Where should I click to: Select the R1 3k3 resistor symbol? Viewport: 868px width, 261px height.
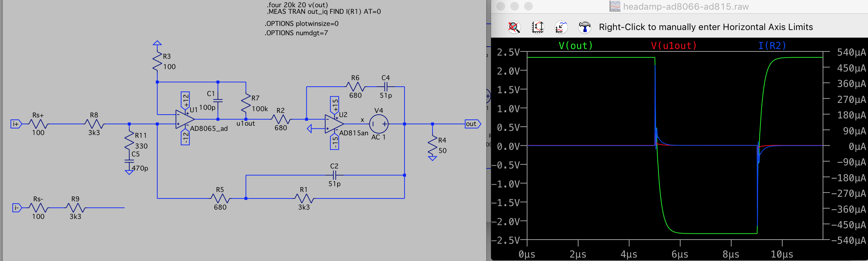click(x=304, y=199)
